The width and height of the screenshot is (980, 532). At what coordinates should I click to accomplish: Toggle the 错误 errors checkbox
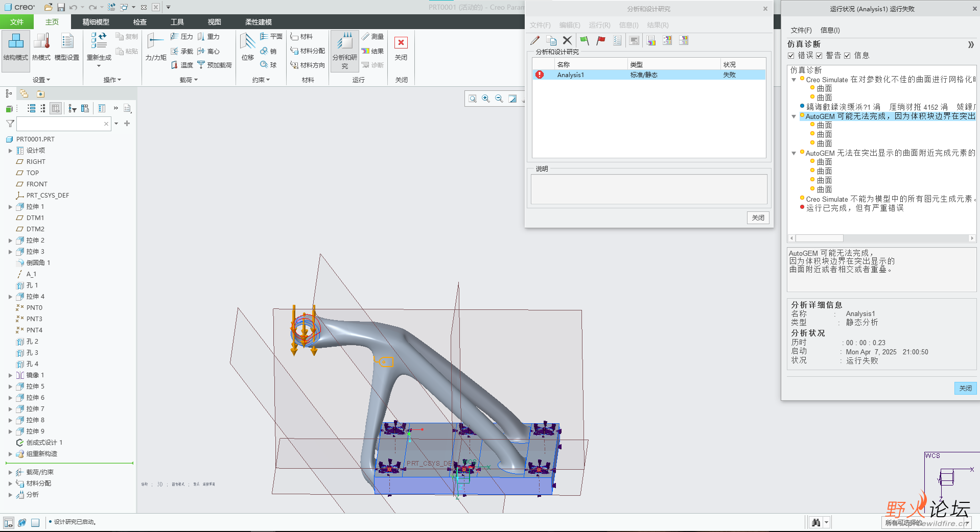pos(791,56)
